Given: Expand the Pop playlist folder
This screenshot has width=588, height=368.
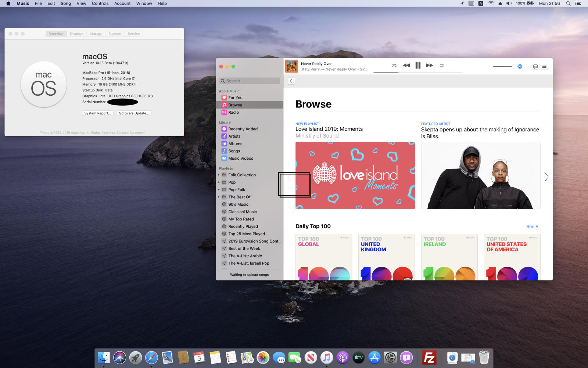Looking at the screenshot, I should click(219, 183).
